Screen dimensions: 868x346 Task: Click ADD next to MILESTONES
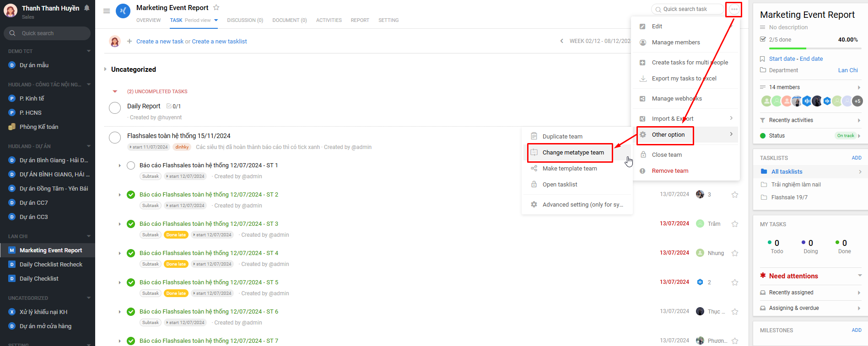[x=857, y=330]
